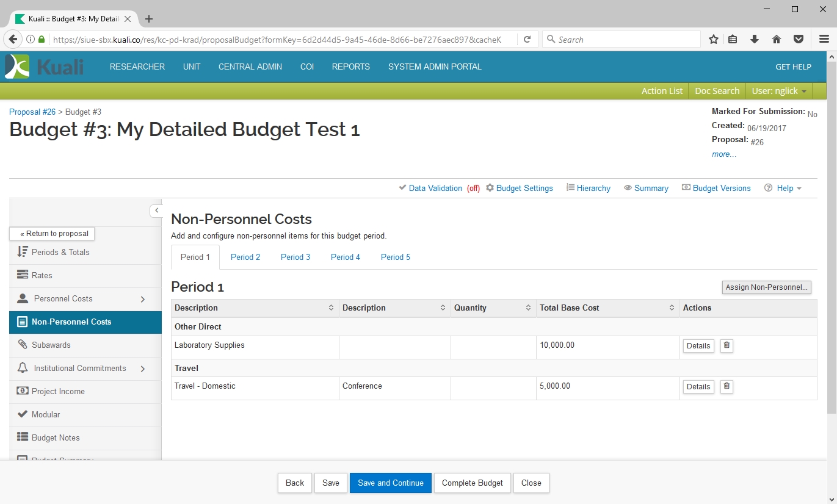Click the Assign Non-Personnel button

pyautogui.click(x=766, y=287)
